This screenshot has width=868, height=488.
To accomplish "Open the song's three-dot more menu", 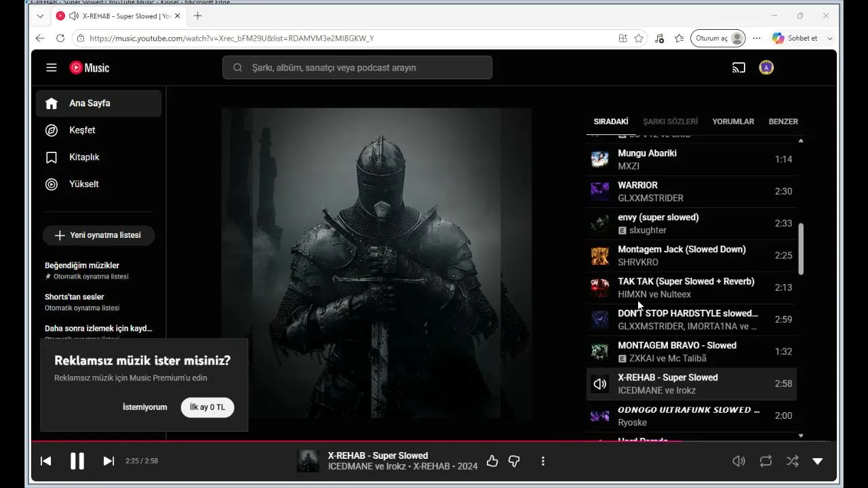I will tap(542, 461).
